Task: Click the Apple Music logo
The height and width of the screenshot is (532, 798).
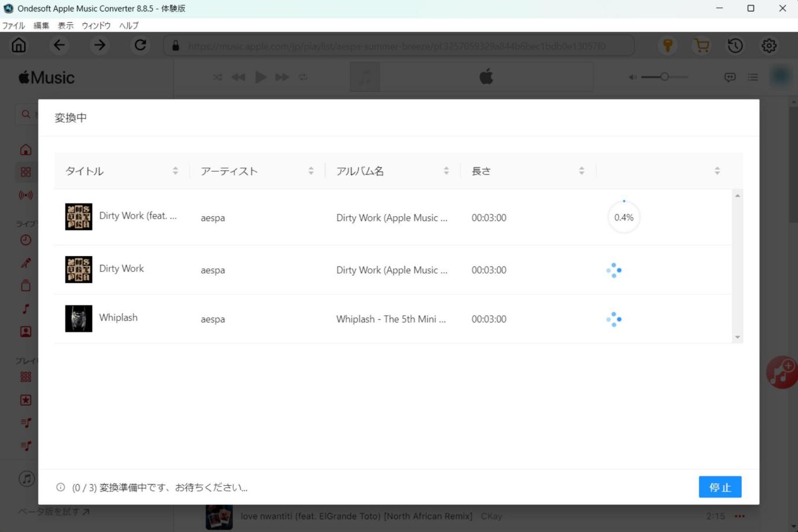Action: coord(46,77)
